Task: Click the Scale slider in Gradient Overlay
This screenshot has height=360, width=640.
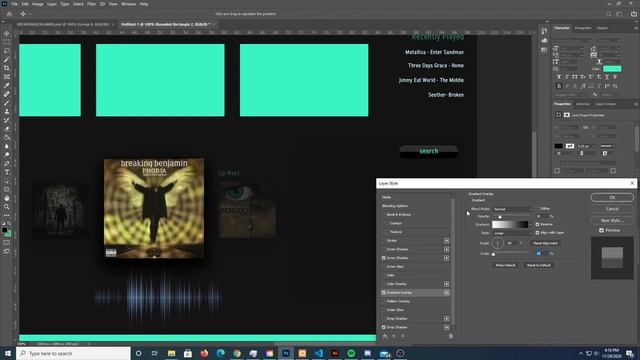Action: click(512, 254)
